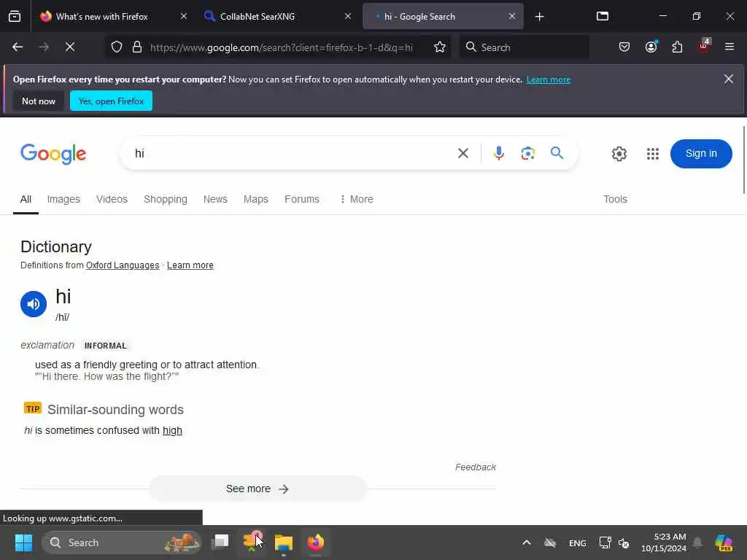This screenshot has height=560, width=747.
Task: Play pronunciation audio for hi
Action: [x=34, y=304]
